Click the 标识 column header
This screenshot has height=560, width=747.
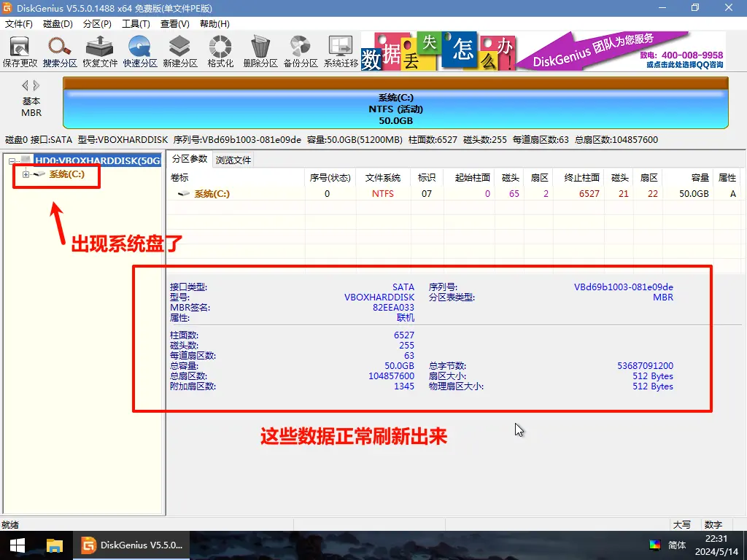(427, 178)
